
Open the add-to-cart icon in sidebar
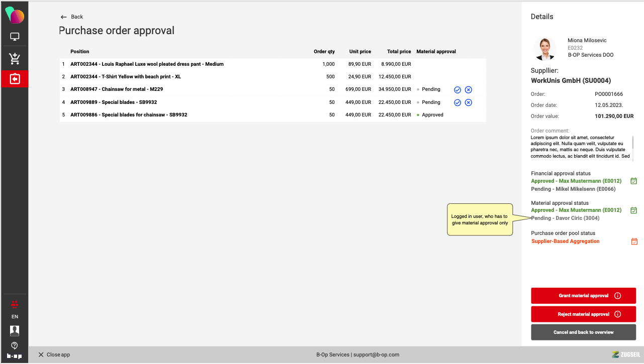pyautogui.click(x=15, y=59)
